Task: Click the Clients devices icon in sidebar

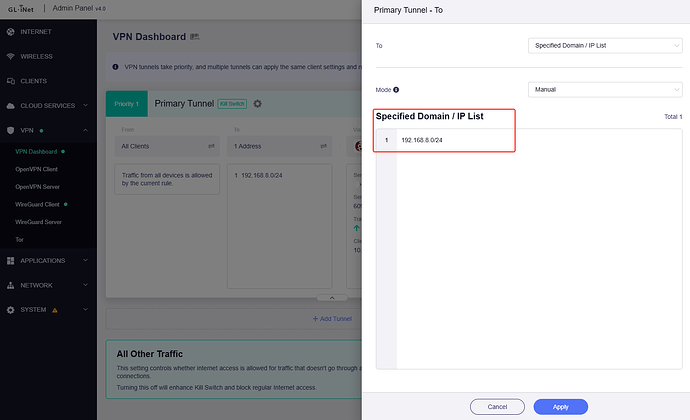Action: tap(11, 80)
